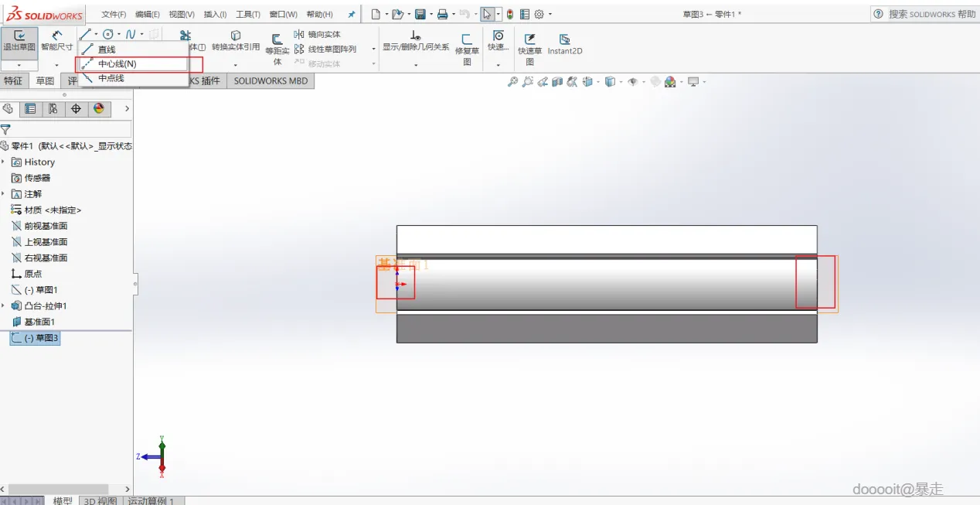Switch to the 3D 视图 bottom tab

pos(100,501)
